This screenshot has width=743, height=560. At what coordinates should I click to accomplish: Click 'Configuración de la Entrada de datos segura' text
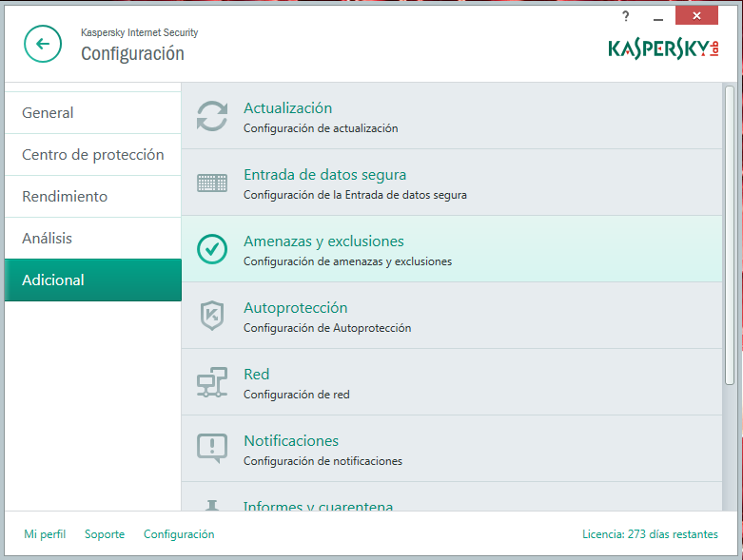(x=355, y=195)
